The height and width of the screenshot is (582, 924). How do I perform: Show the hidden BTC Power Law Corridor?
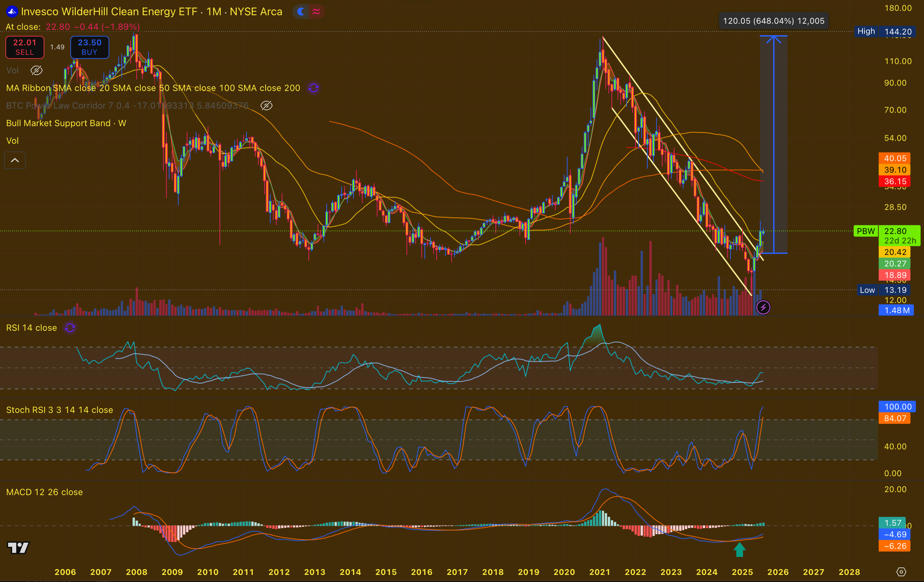point(266,106)
